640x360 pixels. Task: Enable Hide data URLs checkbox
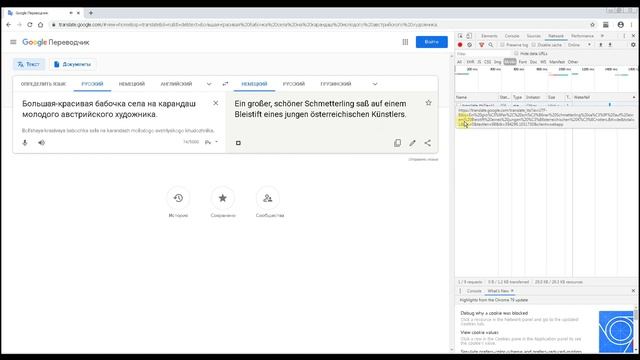coord(516,53)
